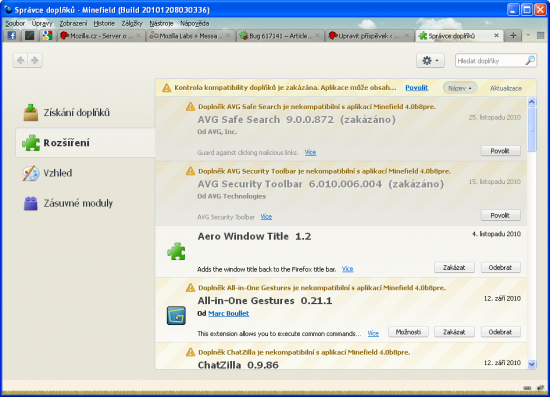Click the Minefield globe icon in title bar
Image resolution: width=550 pixels, height=397 pixels.
pos(8,9)
